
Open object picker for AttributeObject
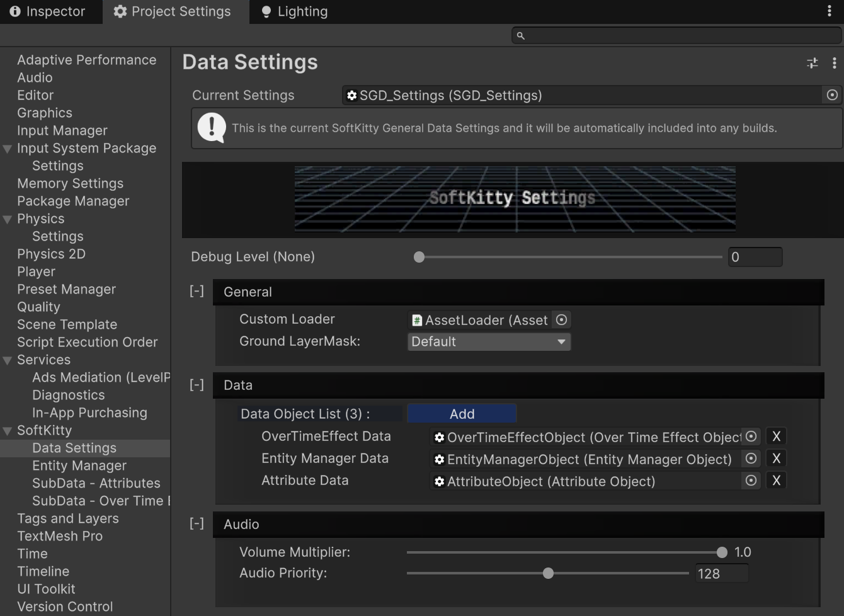(751, 481)
